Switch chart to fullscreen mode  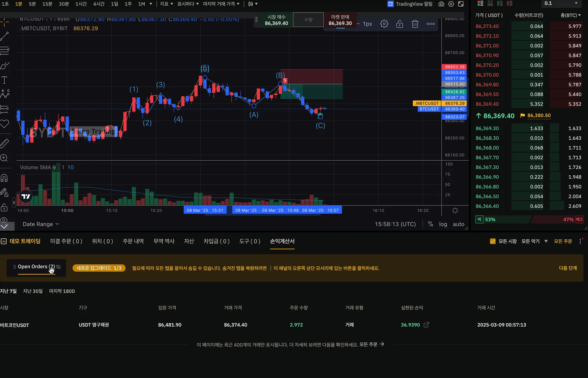pos(461,4)
